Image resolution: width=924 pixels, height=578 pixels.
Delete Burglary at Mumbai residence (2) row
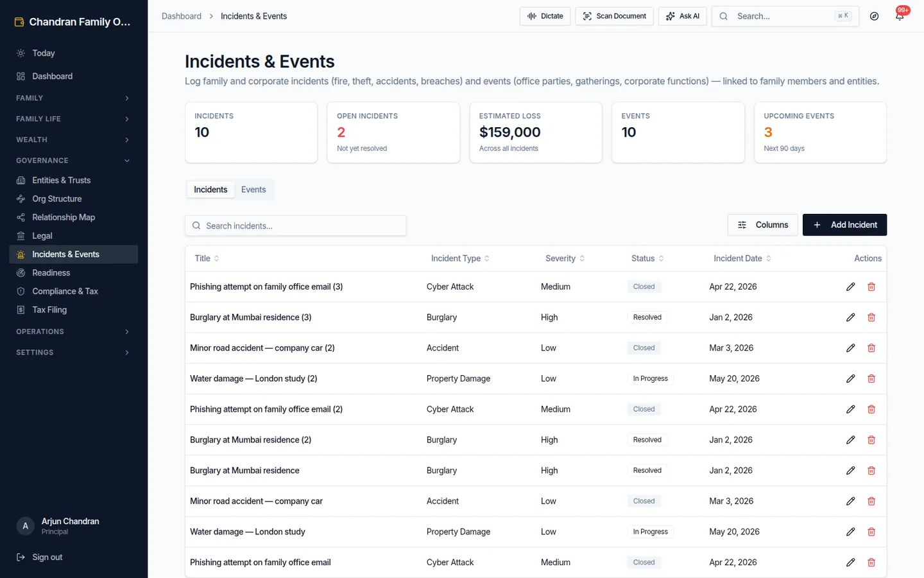(x=871, y=440)
